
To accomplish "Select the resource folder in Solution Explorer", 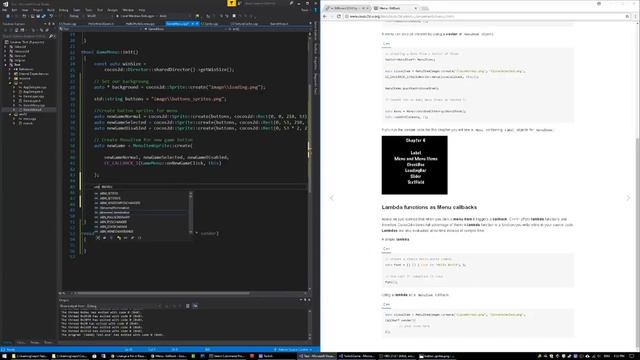I will [x=24, y=78].
